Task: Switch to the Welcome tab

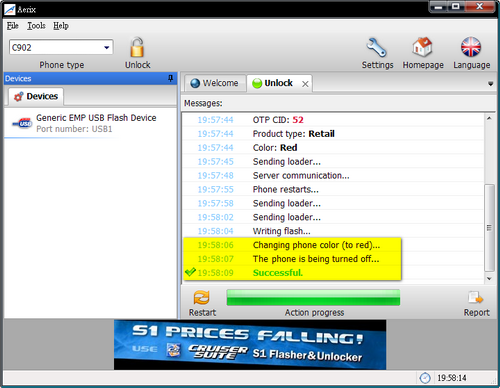Action: click(215, 83)
